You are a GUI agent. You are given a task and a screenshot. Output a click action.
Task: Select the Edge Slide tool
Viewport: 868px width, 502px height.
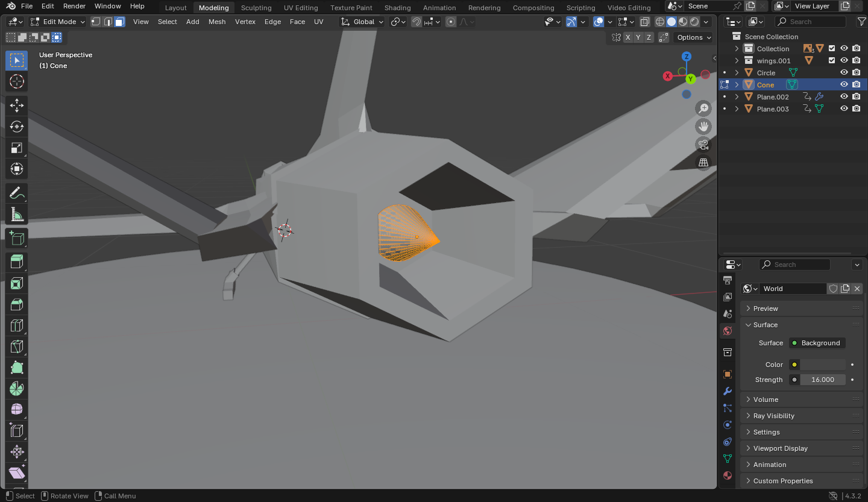17,431
